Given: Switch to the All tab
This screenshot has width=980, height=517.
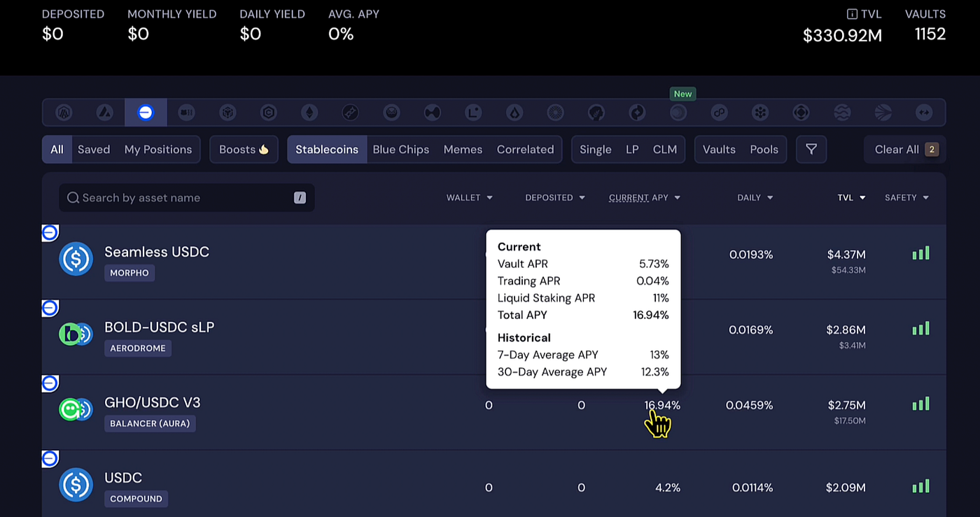Looking at the screenshot, I should [x=57, y=149].
